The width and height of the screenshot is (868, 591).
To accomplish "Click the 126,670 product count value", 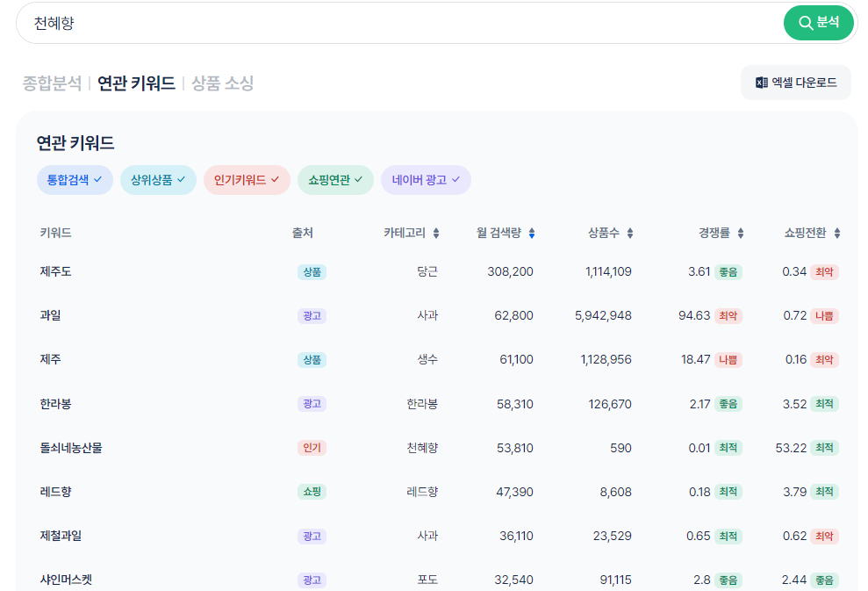I will (609, 404).
